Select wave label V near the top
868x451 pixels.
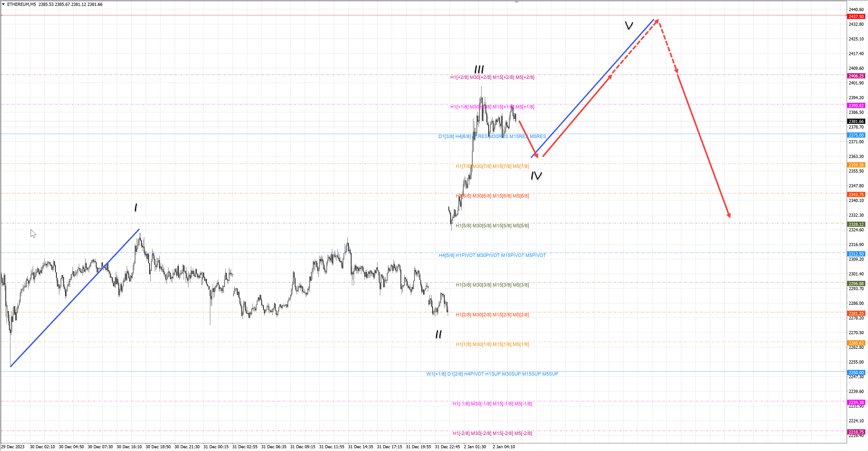pyautogui.click(x=629, y=25)
